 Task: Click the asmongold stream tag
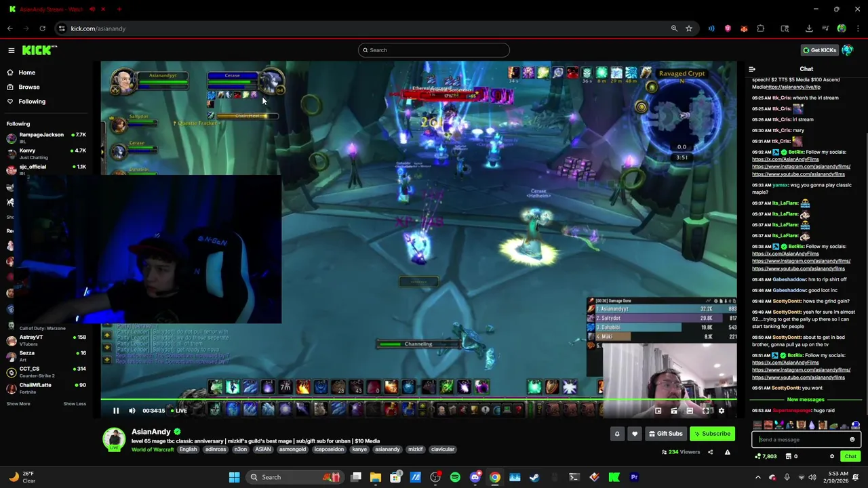(x=292, y=449)
